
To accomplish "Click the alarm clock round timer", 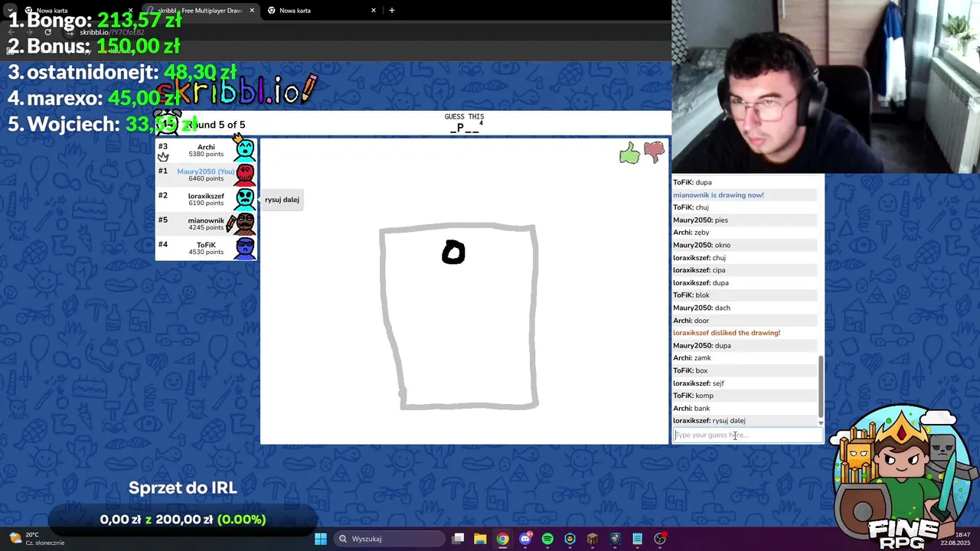I will click(x=167, y=122).
